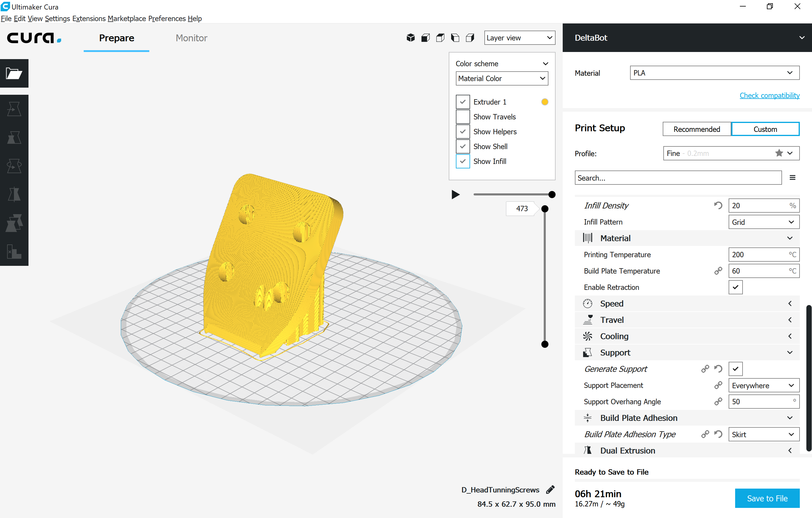The height and width of the screenshot is (518, 812).
Task: Switch to the Monitor tab
Action: point(191,38)
